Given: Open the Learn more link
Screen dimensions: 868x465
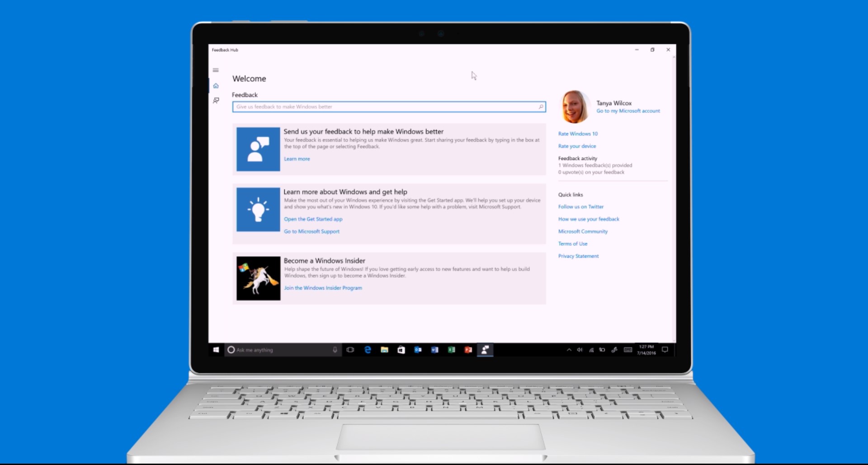Looking at the screenshot, I should tap(297, 159).
